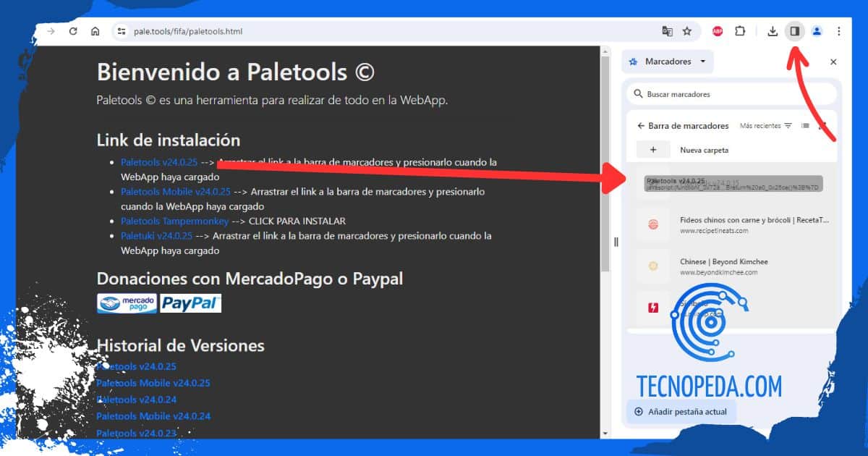Open history entry Paletools v24.0.23
Image resolution: width=868 pixels, height=456 pixels.
[136, 433]
